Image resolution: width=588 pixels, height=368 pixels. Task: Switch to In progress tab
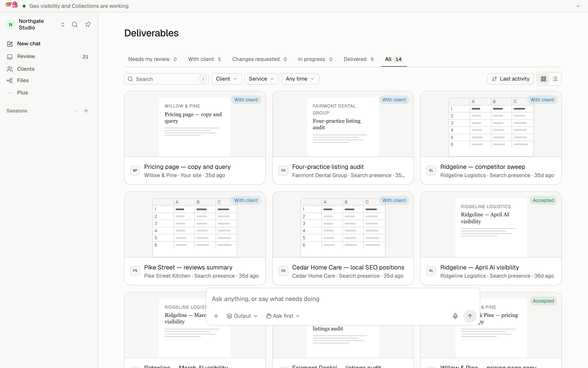[315, 59]
